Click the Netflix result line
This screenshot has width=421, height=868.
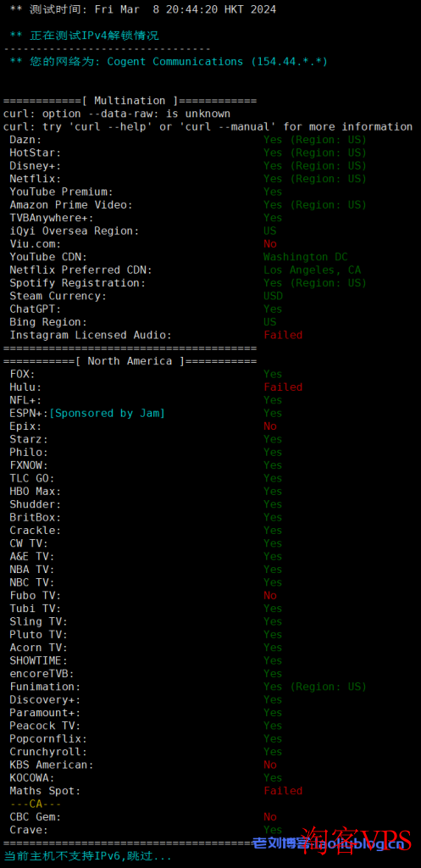point(188,179)
